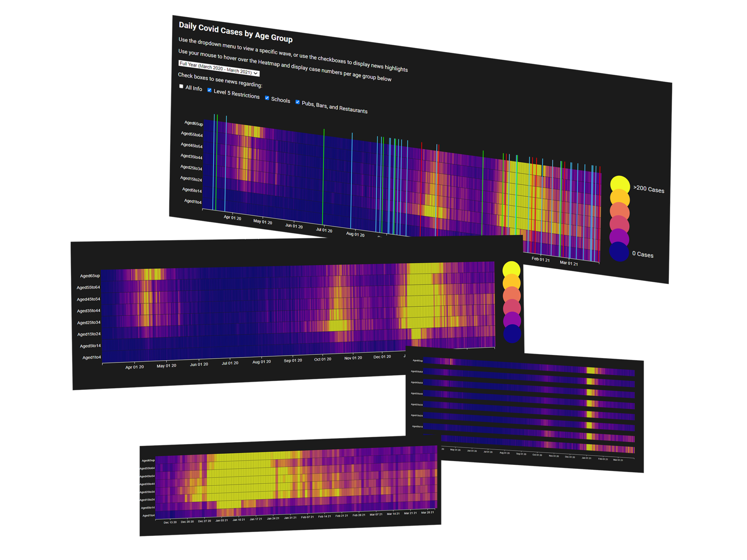Click the dark blue circle beside 0 Cases

tap(619, 251)
